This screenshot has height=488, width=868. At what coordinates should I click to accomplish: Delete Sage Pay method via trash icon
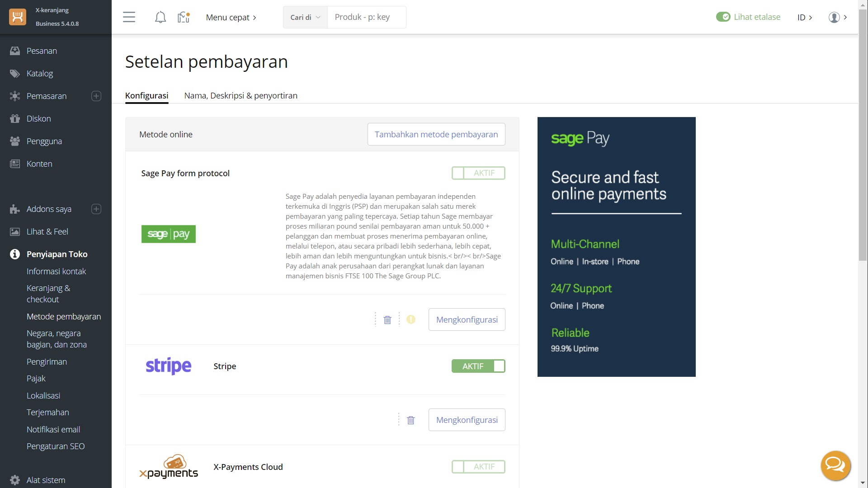pos(387,320)
